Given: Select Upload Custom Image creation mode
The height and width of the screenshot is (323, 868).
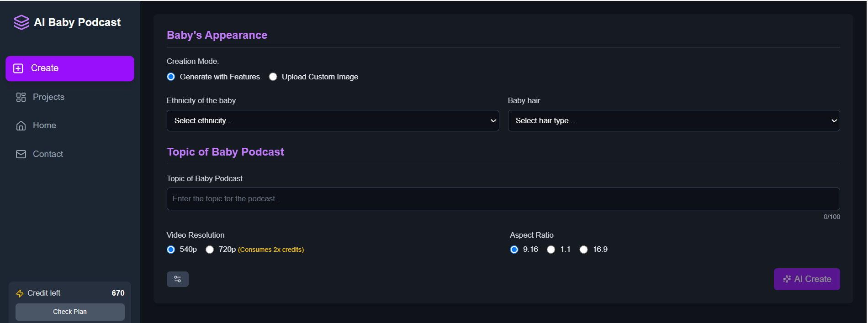Looking at the screenshot, I should pyautogui.click(x=273, y=77).
